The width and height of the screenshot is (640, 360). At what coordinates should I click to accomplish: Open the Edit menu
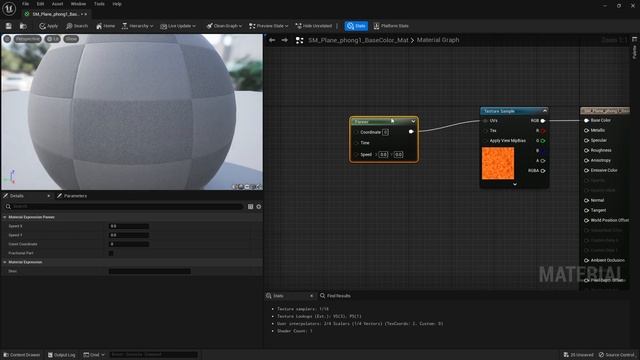(40, 4)
